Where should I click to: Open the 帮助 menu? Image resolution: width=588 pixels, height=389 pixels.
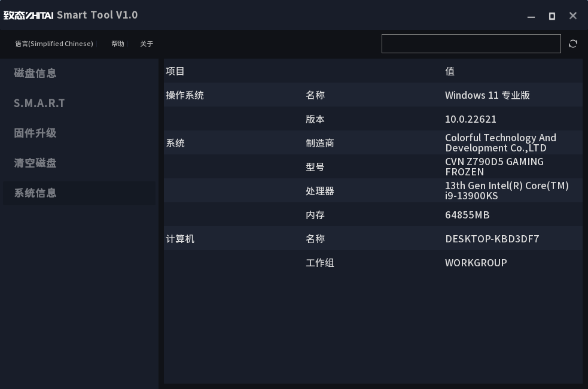118,44
